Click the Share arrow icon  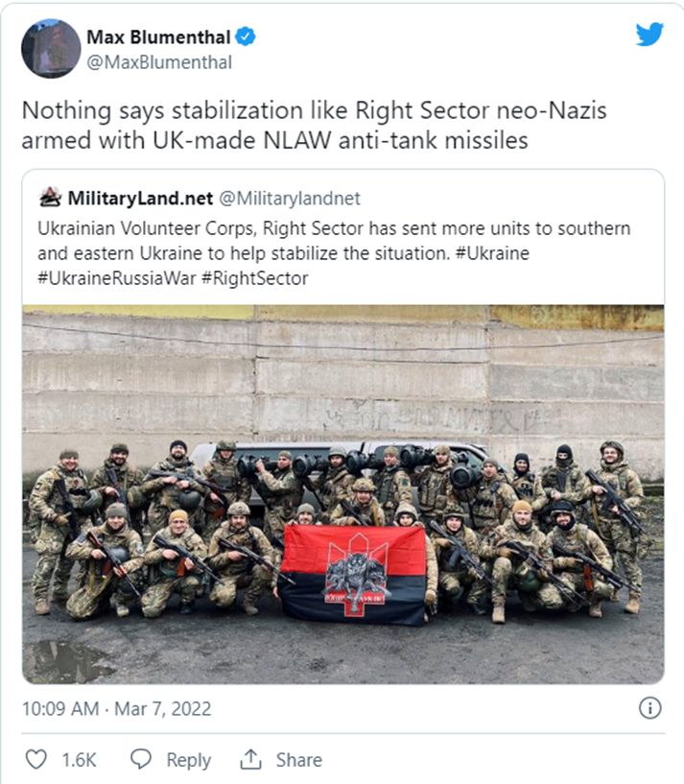(251, 759)
